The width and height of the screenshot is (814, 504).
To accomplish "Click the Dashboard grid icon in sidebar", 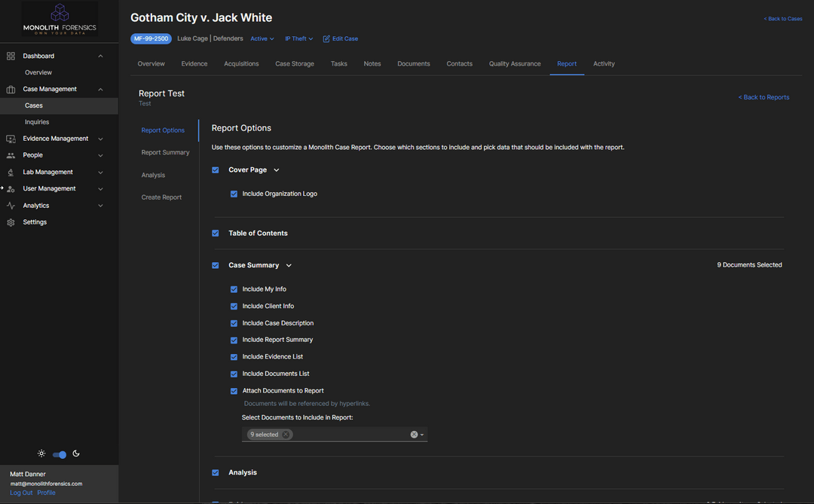I will coord(11,56).
